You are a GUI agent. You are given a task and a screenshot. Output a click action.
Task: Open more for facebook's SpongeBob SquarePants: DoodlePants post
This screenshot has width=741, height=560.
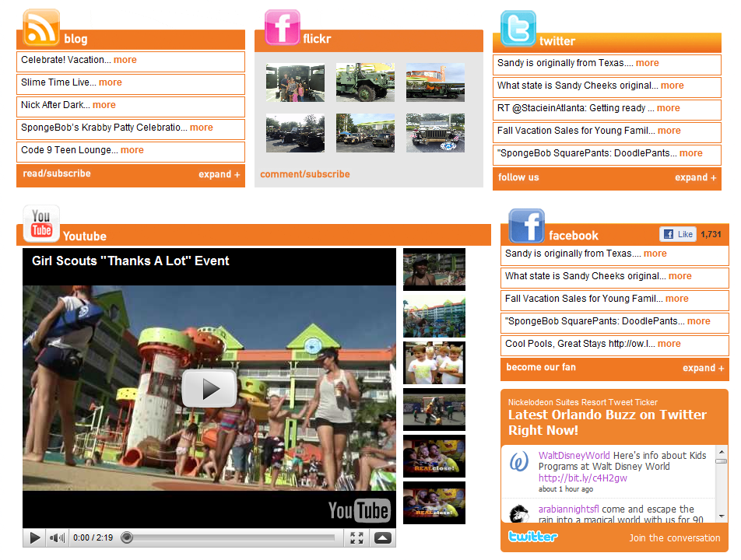(x=698, y=321)
